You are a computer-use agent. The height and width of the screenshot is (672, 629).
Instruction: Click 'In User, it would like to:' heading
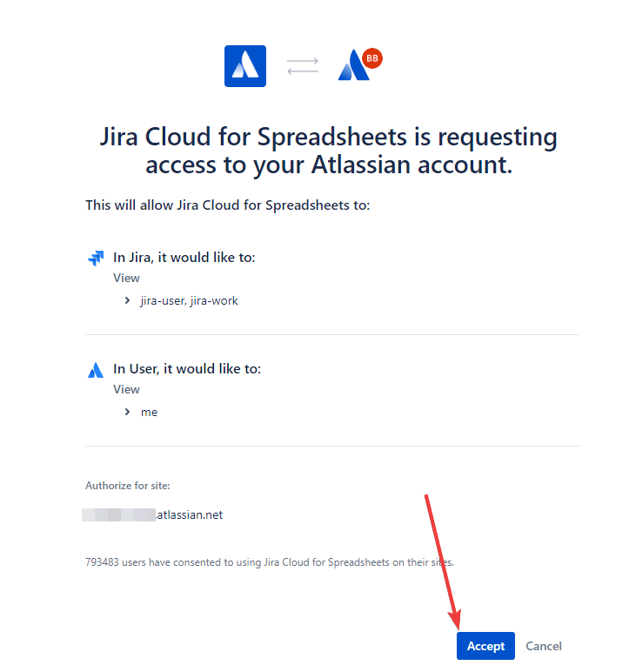(187, 368)
